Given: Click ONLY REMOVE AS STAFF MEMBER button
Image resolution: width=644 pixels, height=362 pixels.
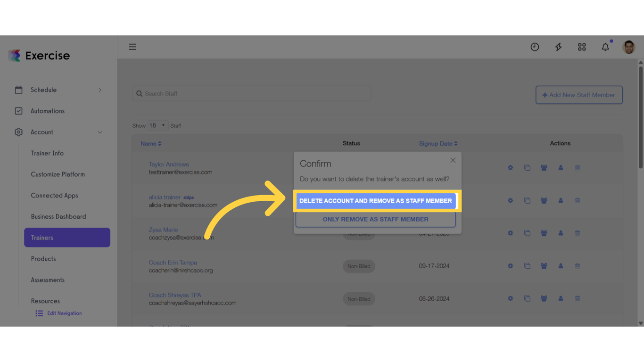Looking at the screenshot, I should click(375, 219).
